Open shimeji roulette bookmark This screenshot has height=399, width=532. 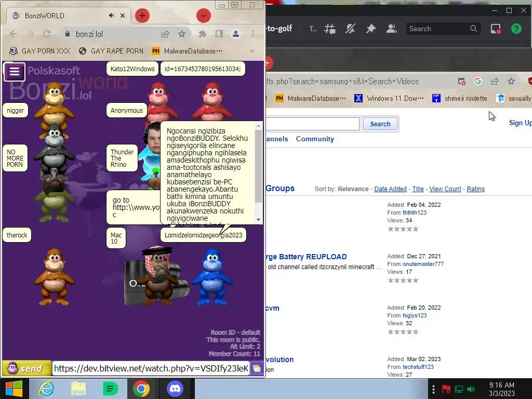pos(460,98)
